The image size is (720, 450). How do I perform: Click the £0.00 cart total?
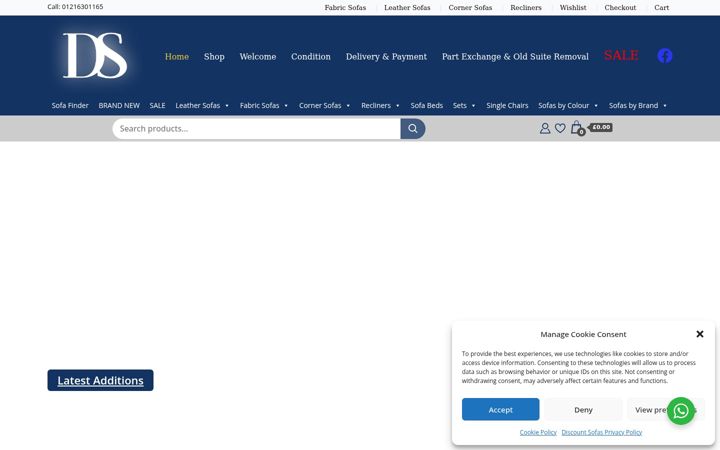(x=601, y=127)
